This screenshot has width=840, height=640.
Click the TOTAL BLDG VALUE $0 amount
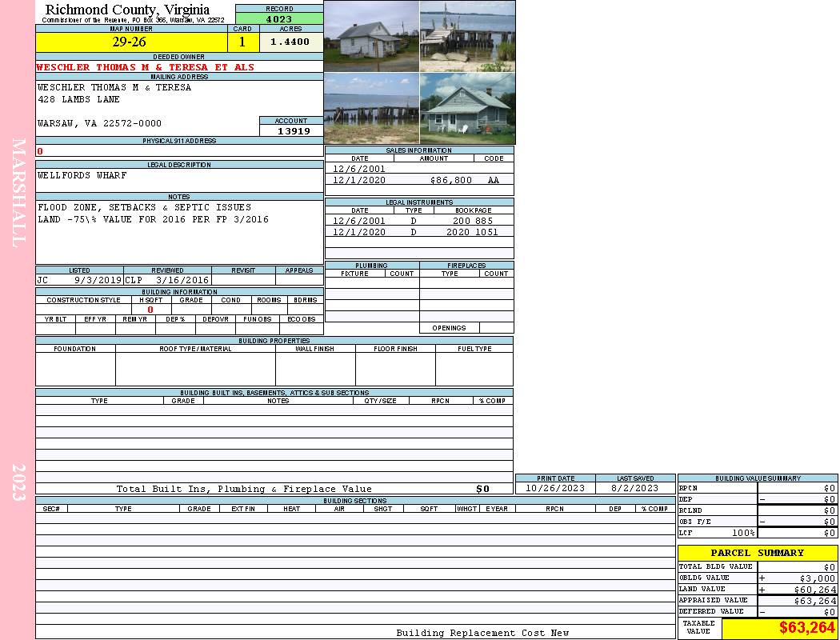pos(830,567)
